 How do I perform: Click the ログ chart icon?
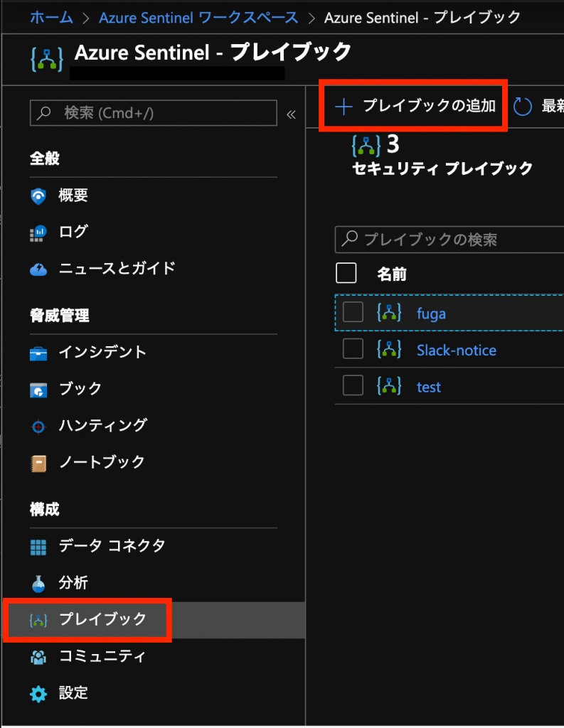click(x=38, y=232)
